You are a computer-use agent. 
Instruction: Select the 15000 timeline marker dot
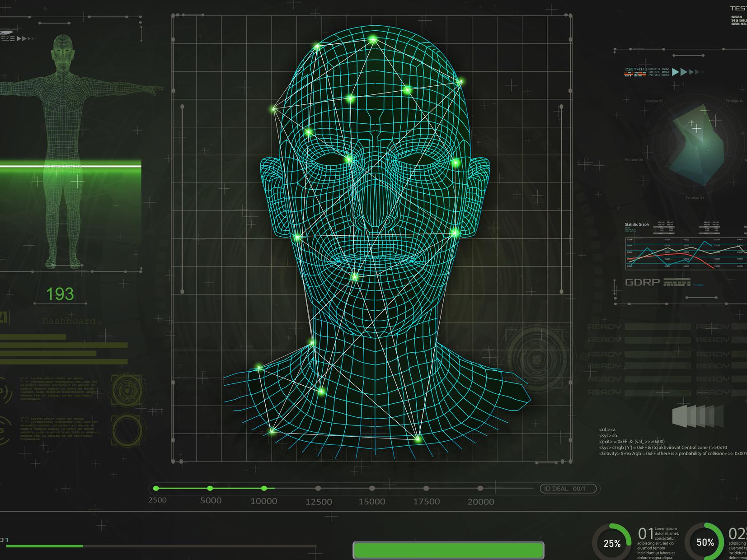[372, 488]
